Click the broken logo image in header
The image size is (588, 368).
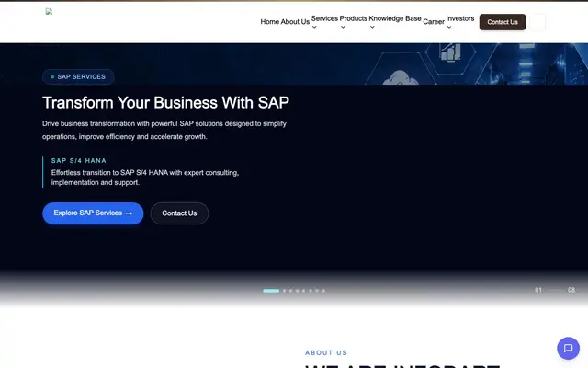point(49,12)
